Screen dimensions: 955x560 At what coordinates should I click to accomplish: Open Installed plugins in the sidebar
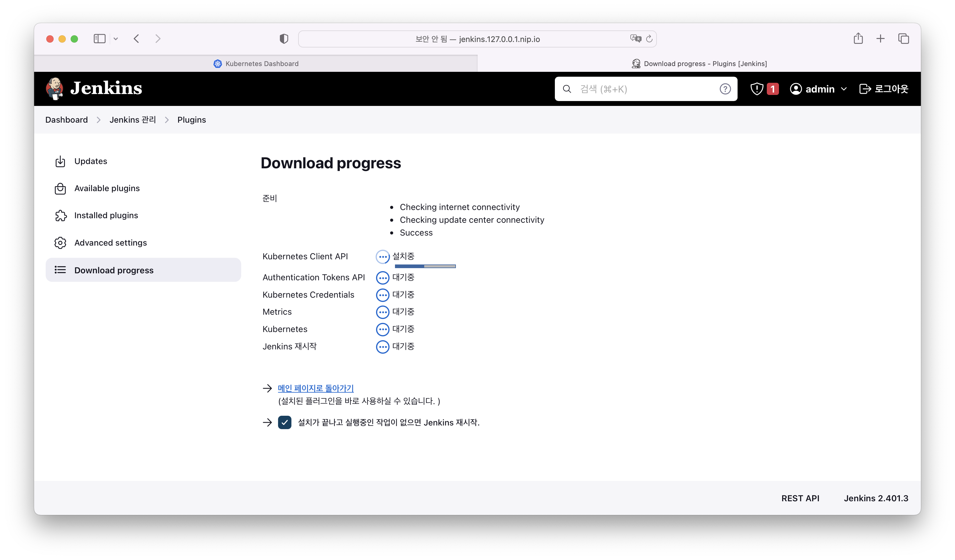(x=143, y=215)
